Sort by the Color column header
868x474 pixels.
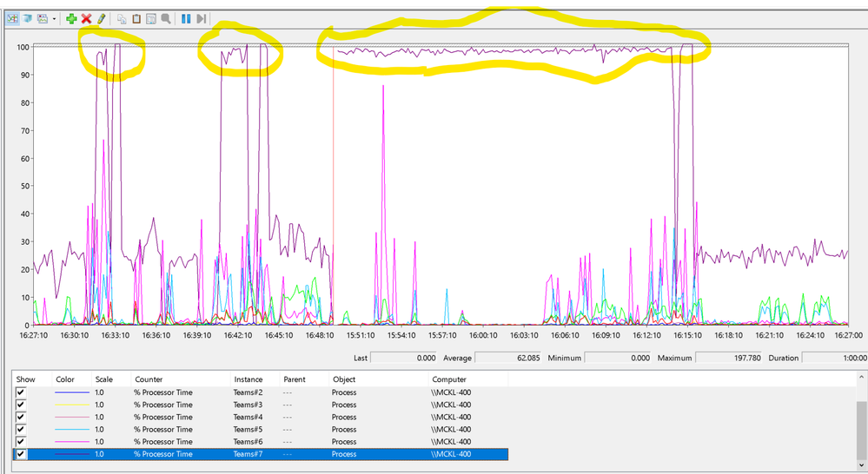click(x=71, y=379)
